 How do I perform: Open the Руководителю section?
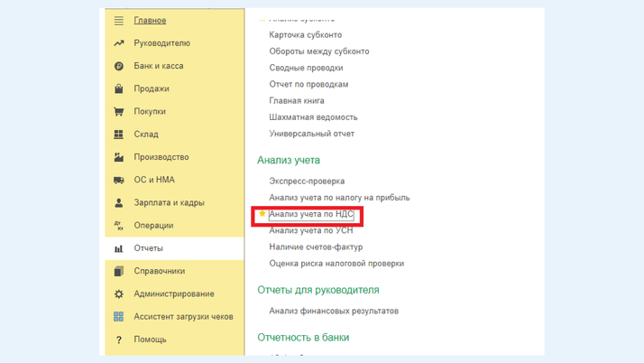click(x=161, y=43)
